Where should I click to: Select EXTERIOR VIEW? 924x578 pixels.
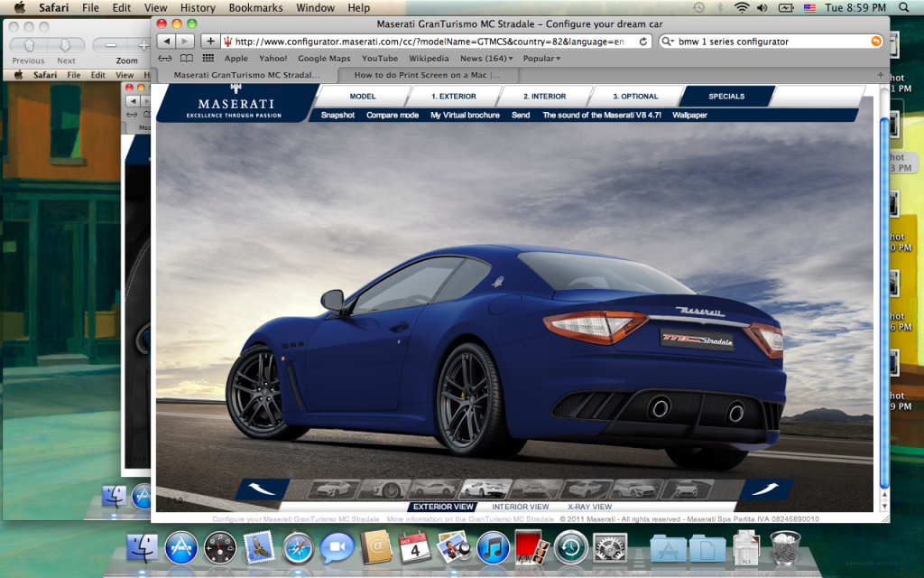click(x=443, y=507)
